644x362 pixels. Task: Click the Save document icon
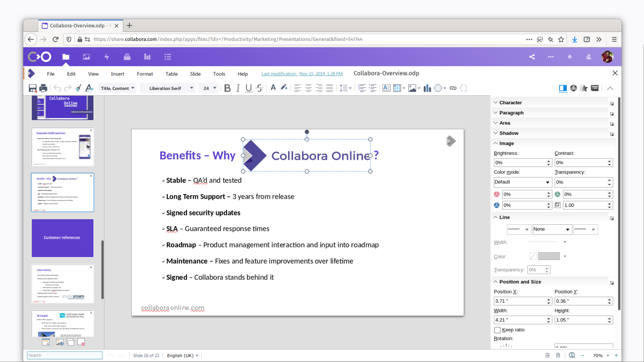coord(33,88)
